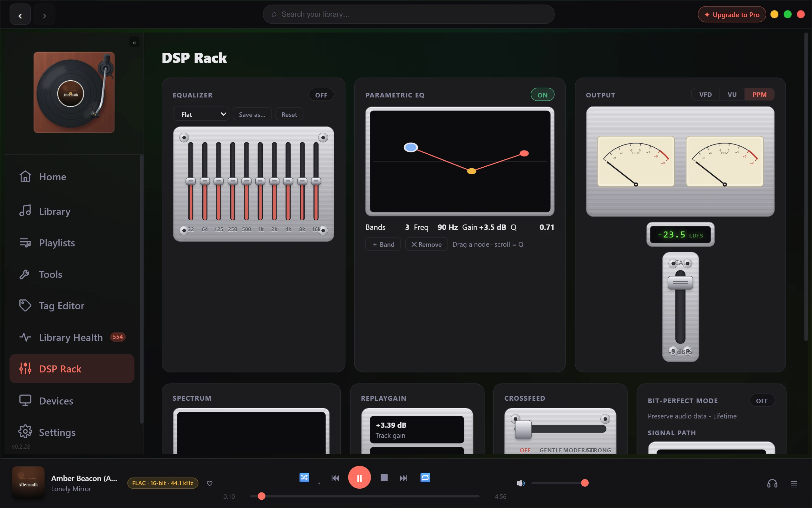The width and height of the screenshot is (812, 508).
Task: Click the Library music note icon
Action: click(x=25, y=211)
